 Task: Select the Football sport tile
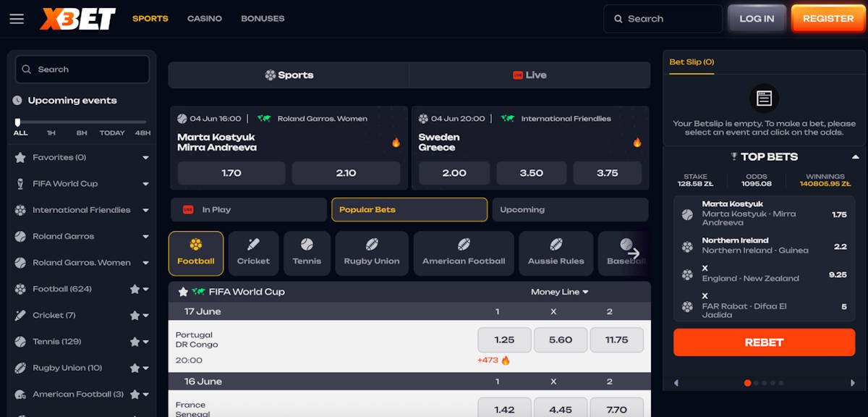(196, 253)
